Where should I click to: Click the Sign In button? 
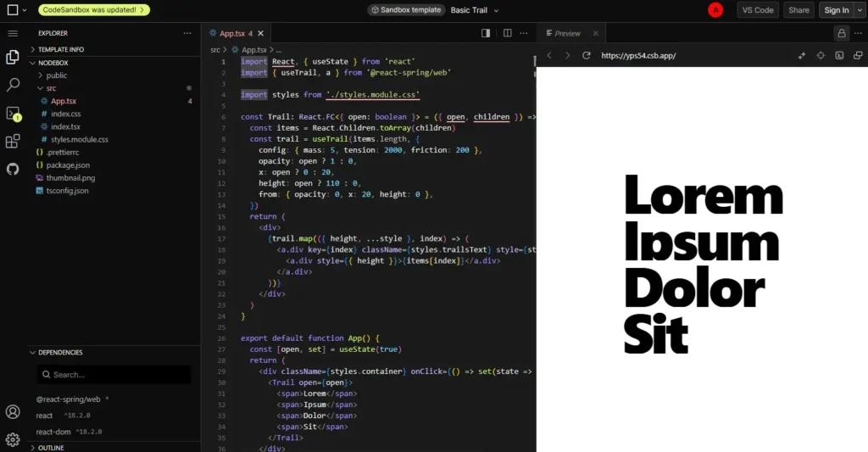836,10
